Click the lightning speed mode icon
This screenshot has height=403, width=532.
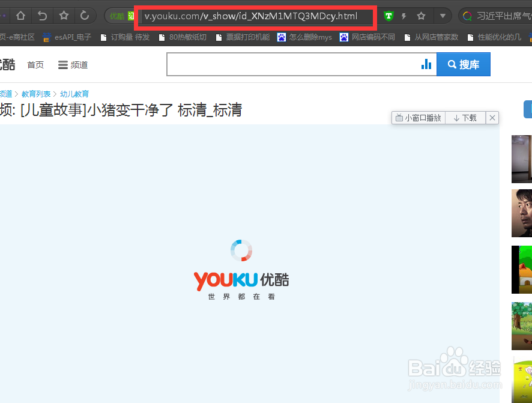(404, 16)
